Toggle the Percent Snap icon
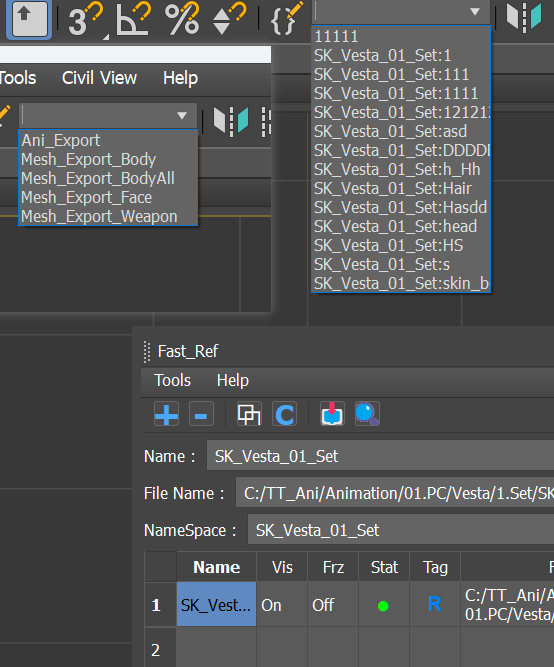The width and height of the screenshot is (554, 667). (x=182, y=18)
